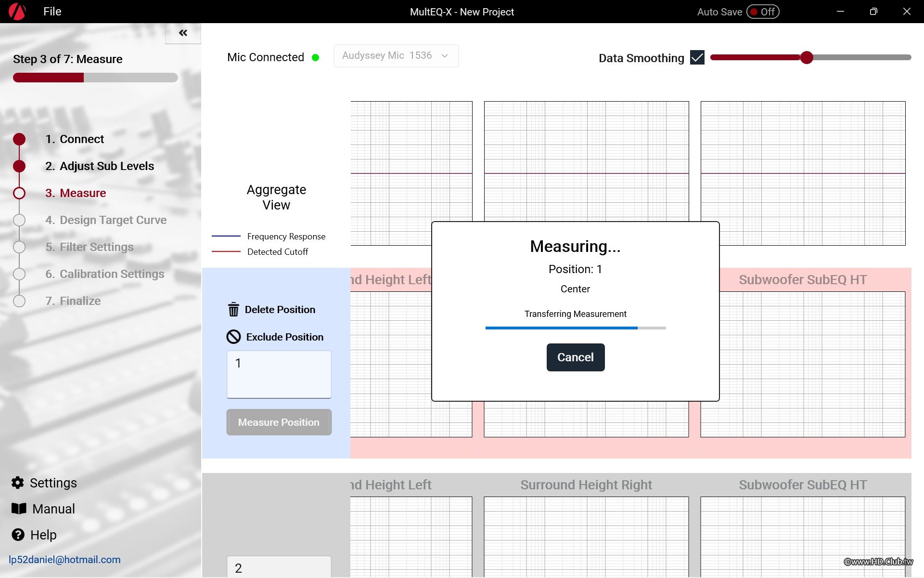Image resolution: width=924 pixels, height=578 pixels.
Task: Click the 'Position: 1' text in dialog
Action: pos(576,269)
